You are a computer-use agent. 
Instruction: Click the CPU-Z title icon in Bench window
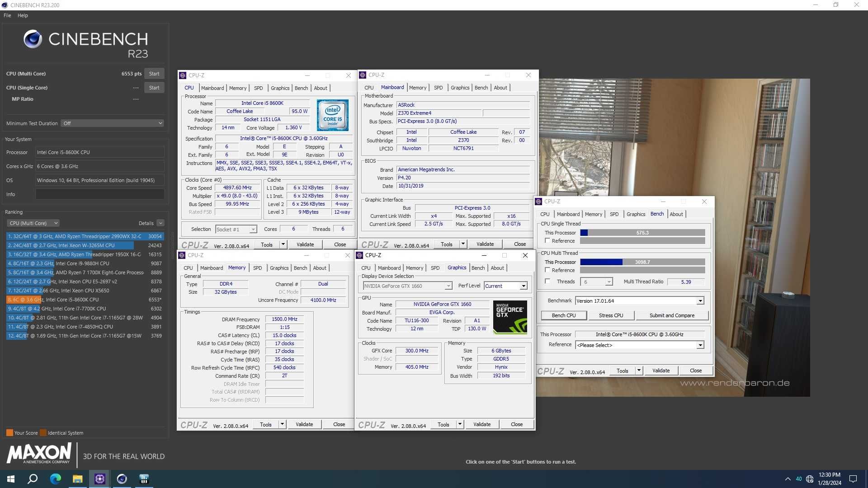point(538,202)
